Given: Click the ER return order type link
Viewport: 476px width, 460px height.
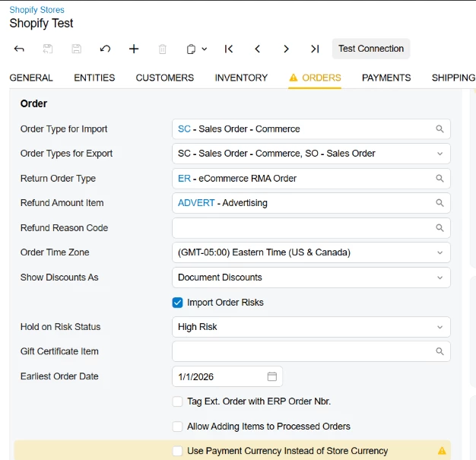Looking at the screenshot, I should point(184,178).
